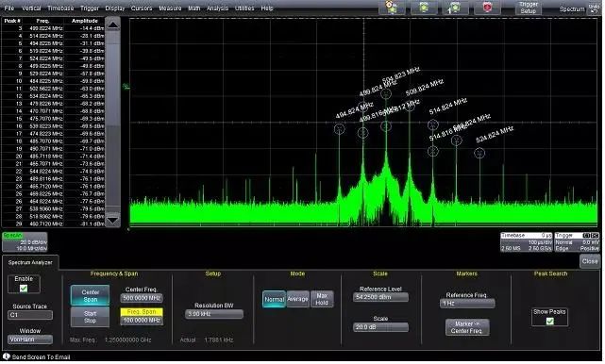Click the Normal trigger mode icon
The image size is (605, 364).
pos(424,8)
